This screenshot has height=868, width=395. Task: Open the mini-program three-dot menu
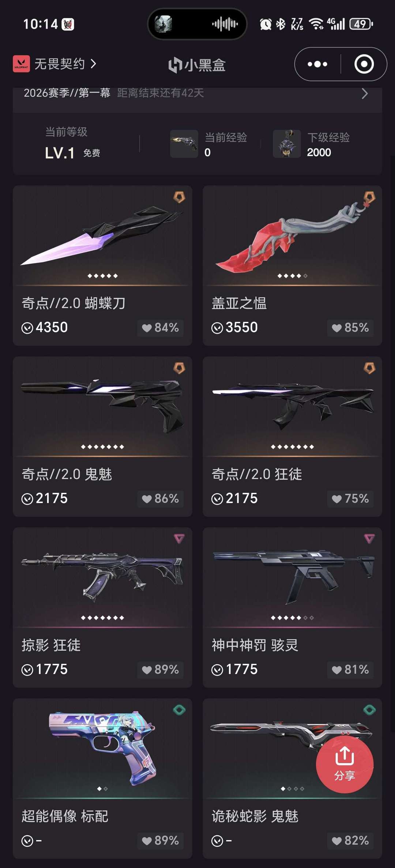tap(317, 64)
